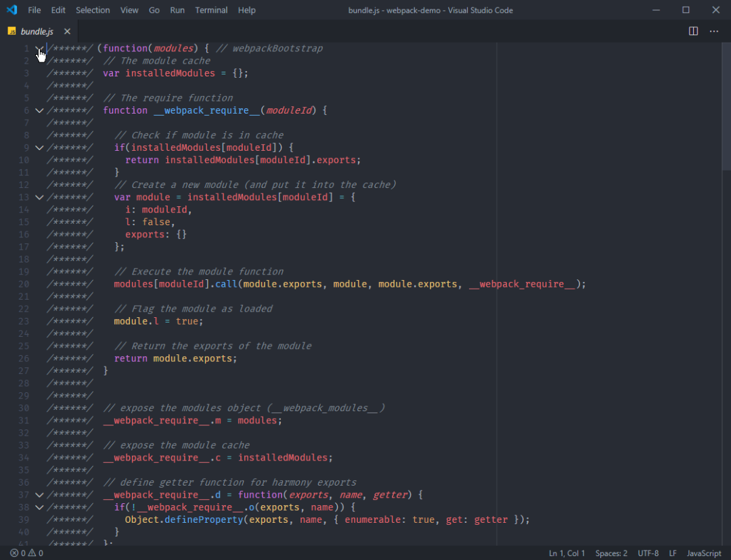Collapse the if block on line 9
The image size is (731, 560).
(39, 147)
